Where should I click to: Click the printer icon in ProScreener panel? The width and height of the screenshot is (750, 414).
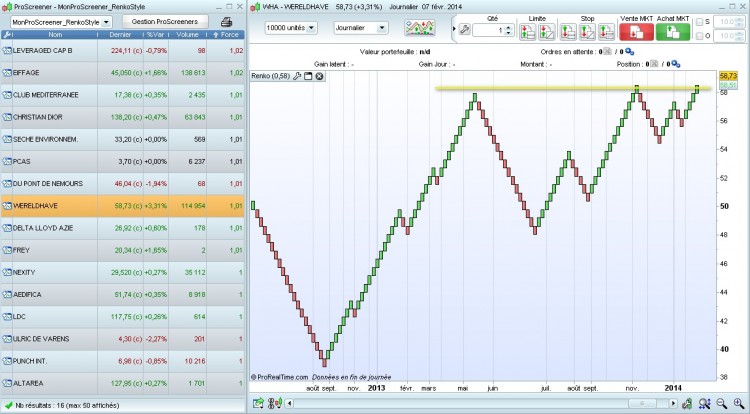(x=226, y=22)
